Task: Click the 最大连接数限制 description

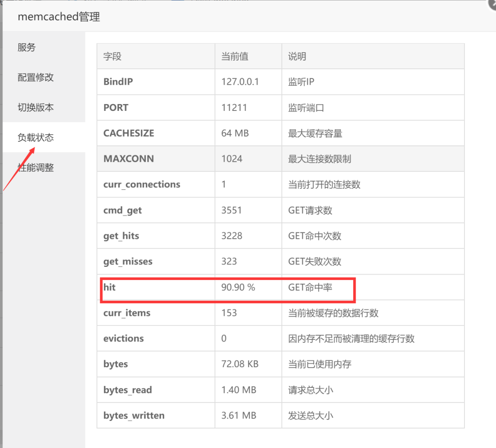Action: (x=320, y=158)
